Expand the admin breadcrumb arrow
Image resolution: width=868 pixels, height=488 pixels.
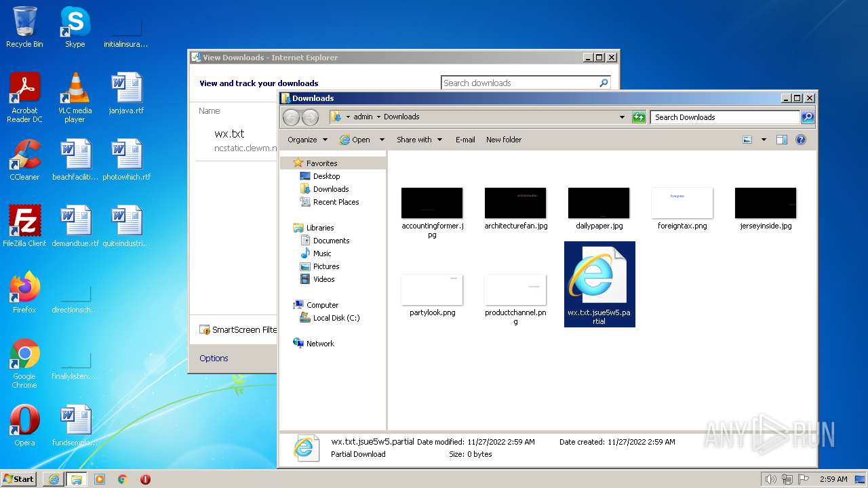click(x=378, y=117)
